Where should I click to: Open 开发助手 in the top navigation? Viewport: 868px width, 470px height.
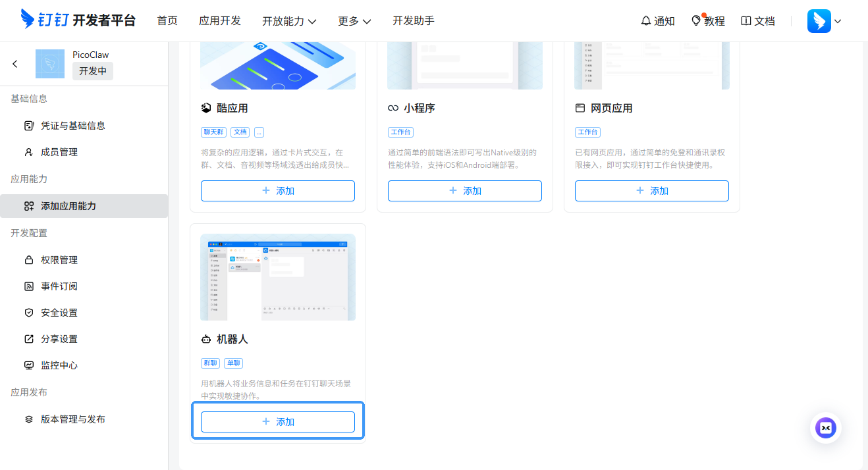[414, 21]
